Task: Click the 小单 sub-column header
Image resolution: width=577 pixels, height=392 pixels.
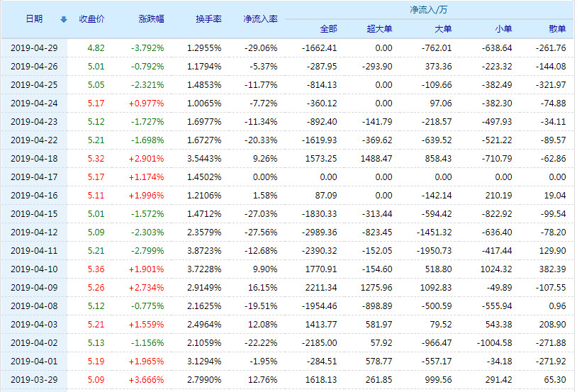Action: click(x=503, y=29)
